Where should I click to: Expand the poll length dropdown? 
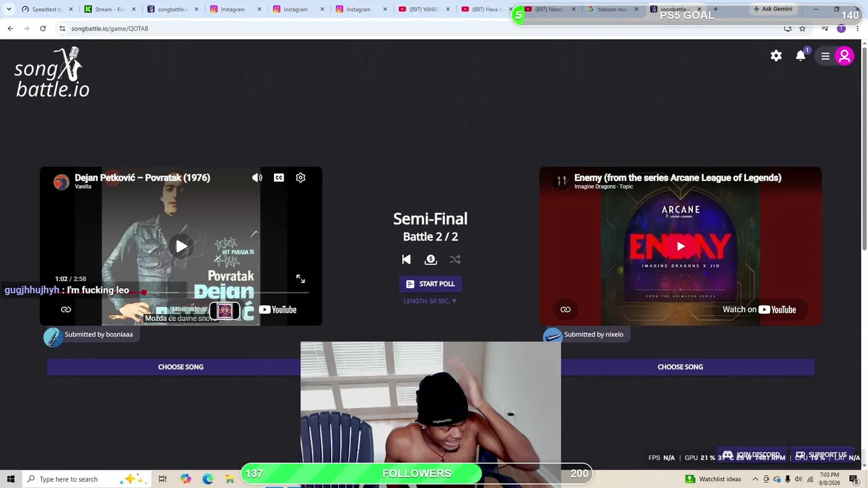[x=431, y=301]
